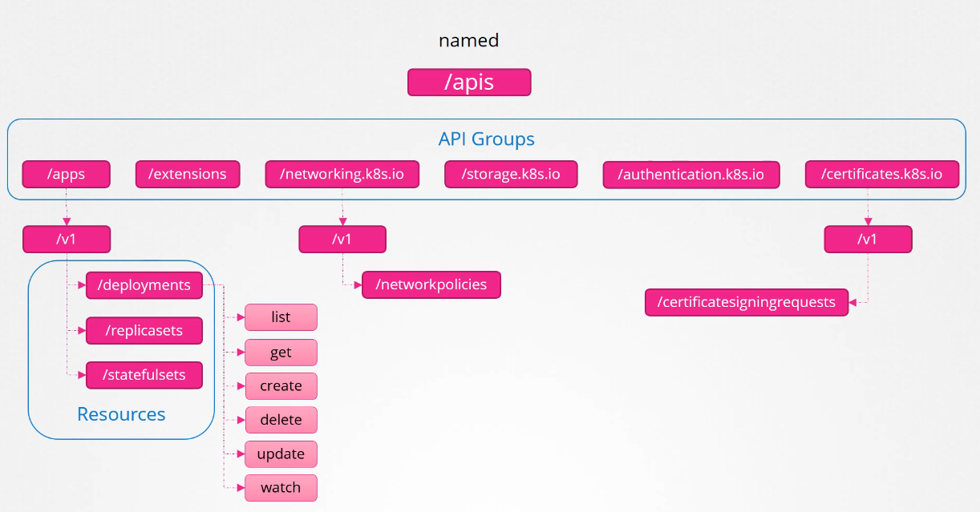Screen dimensions: 980x512
Task: Click the /networking.k8s.io group box
Action: 342,174
